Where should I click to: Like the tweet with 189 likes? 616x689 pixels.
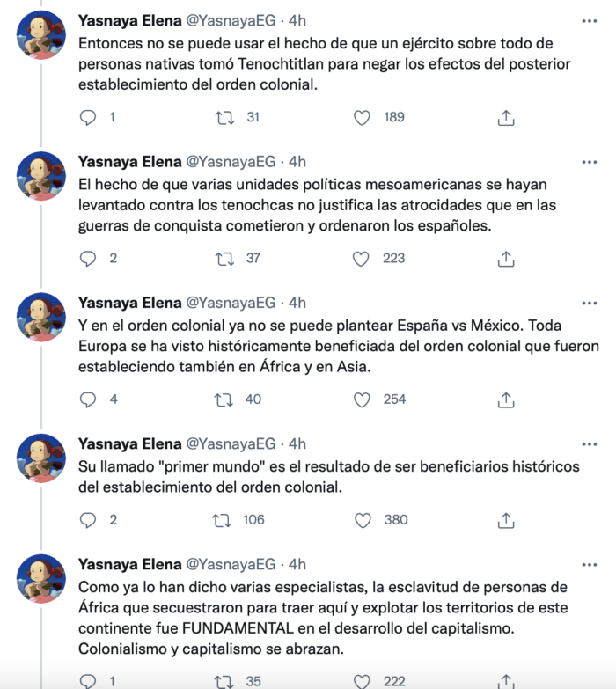click(362, 117)
